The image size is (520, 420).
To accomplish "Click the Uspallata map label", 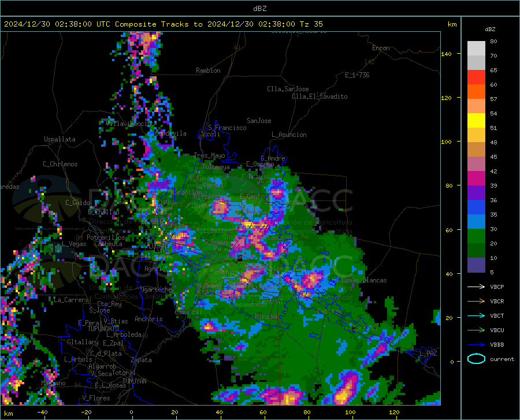I will click(60, 139).
